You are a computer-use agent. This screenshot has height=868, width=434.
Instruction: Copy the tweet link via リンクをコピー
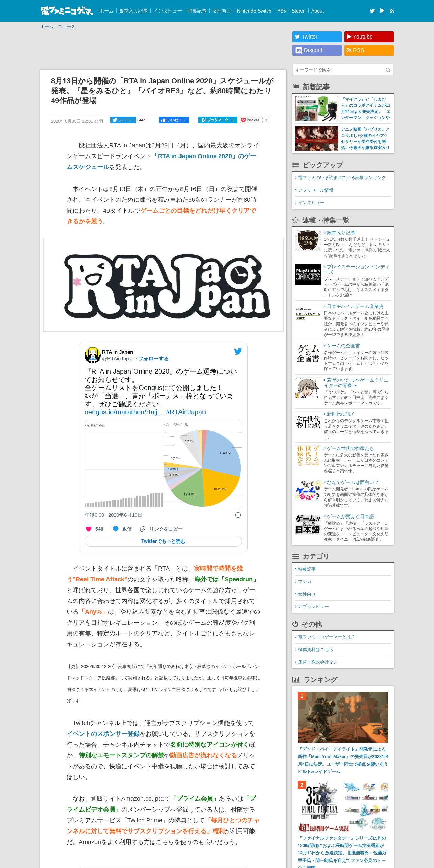(x=161, y=529)
